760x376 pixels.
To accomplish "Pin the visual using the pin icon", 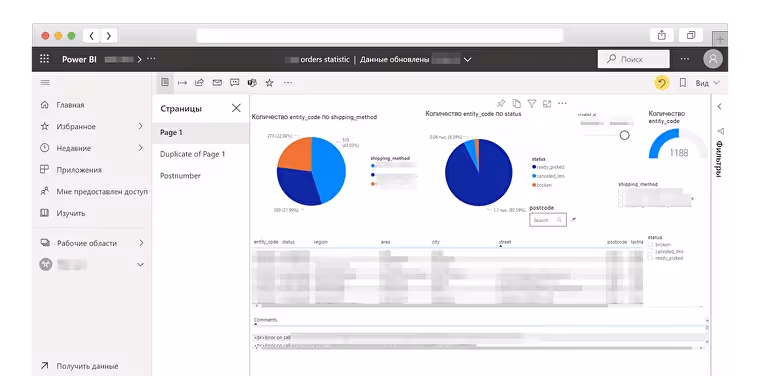I will [x=501, y=103].
